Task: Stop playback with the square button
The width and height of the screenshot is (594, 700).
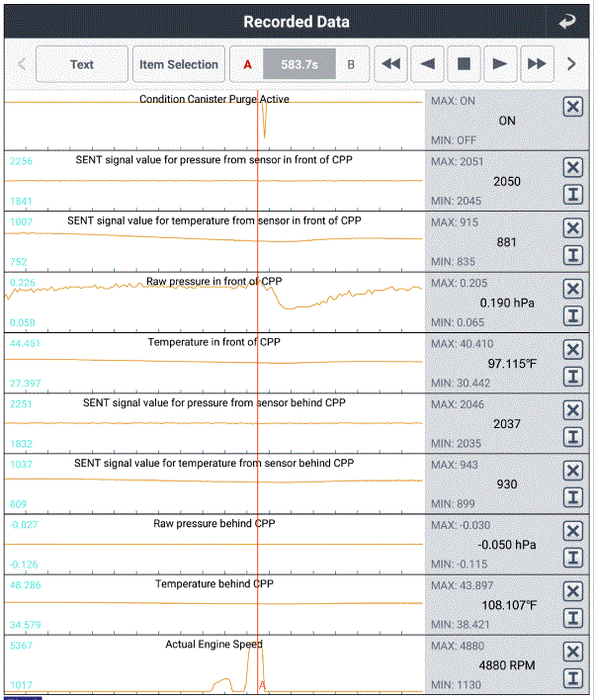Action: click(464, 64)
